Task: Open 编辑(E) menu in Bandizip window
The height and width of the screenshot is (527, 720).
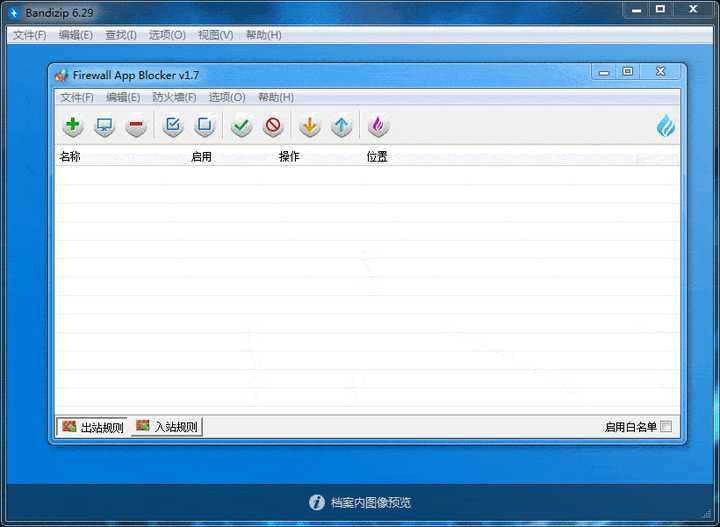Action: [x=76, y=35]
